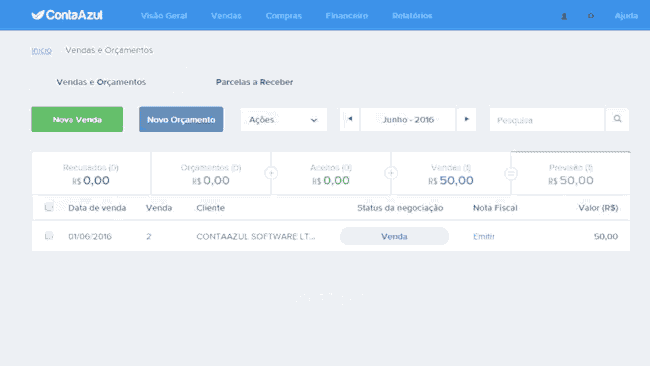Expand the Ações dropdown
The image size is (650, 366).
click(284, 119)
